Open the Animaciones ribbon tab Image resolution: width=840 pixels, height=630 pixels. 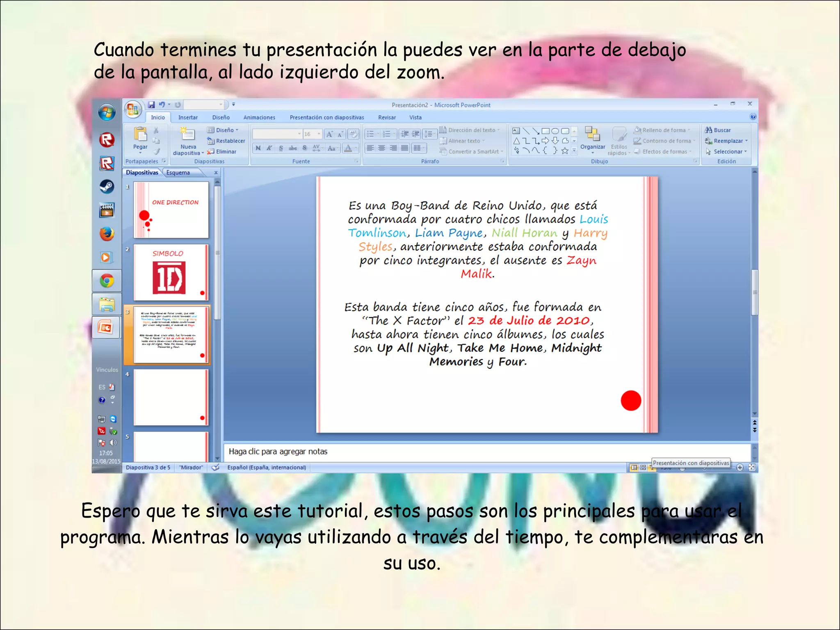tap(259, 117)
